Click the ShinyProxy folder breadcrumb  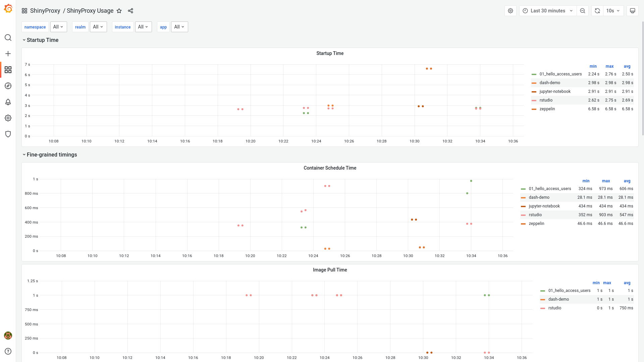45,11
